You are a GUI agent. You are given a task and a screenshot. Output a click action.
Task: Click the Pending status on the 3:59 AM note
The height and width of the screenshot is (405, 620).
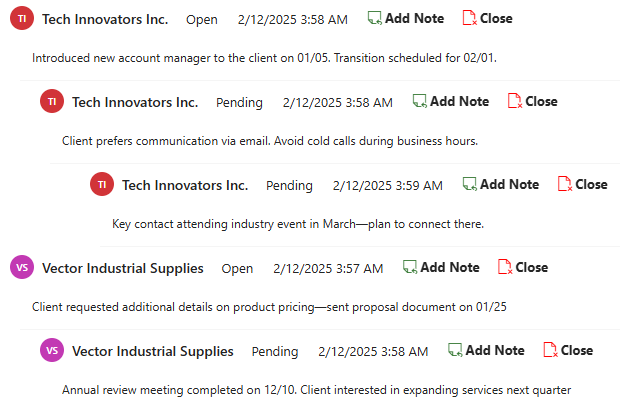289,185
